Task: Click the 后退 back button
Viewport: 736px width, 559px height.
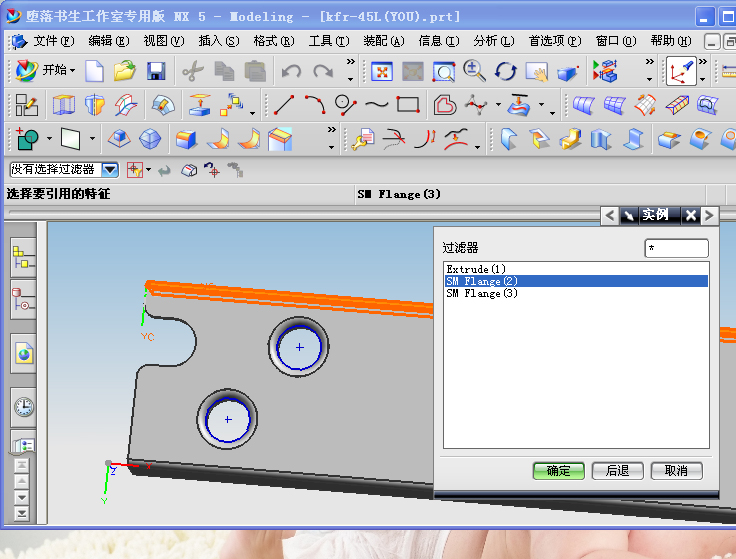Action: [x=617, y=471]
